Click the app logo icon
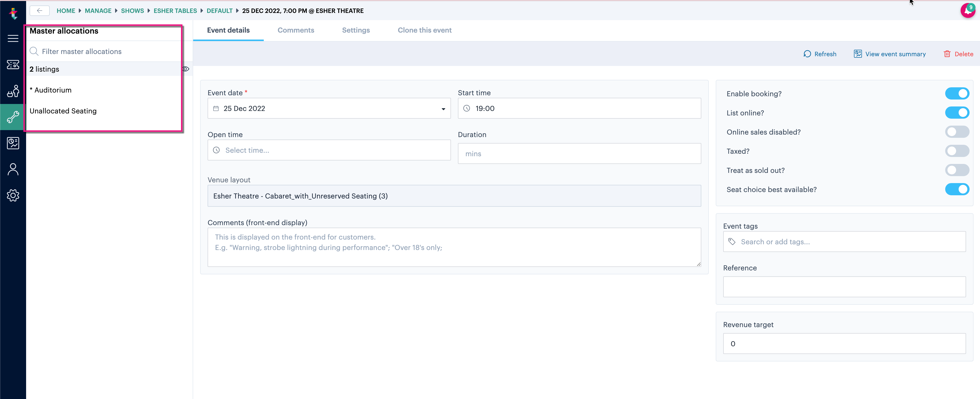This screenshot has height=399, width=980. click(13, 13)
